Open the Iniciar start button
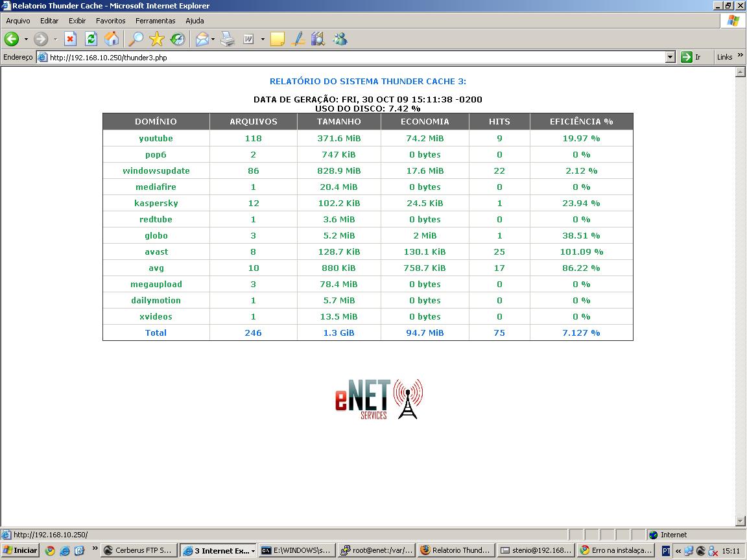The image size is (747, 560). click(x=21, y=550)
